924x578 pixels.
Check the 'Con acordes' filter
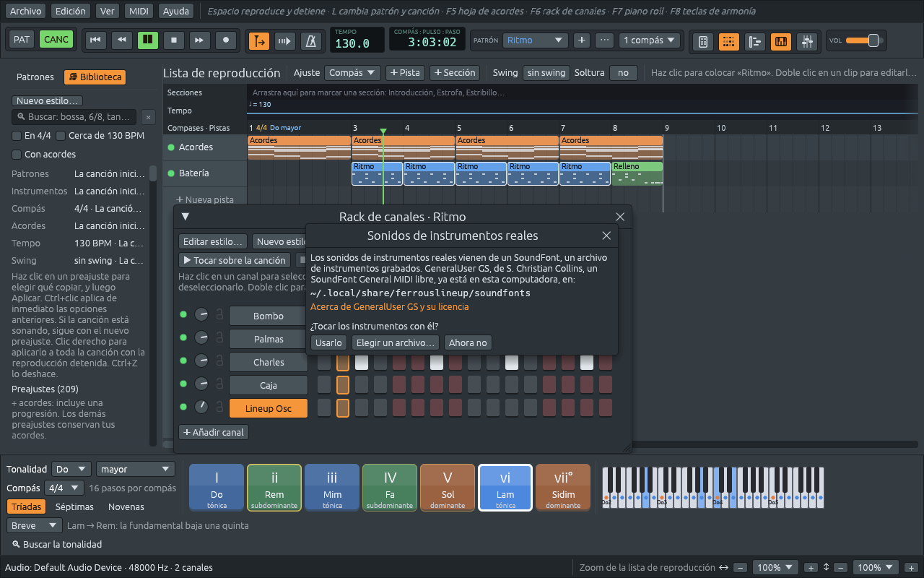pyautogui.click(x=17, y=154)
